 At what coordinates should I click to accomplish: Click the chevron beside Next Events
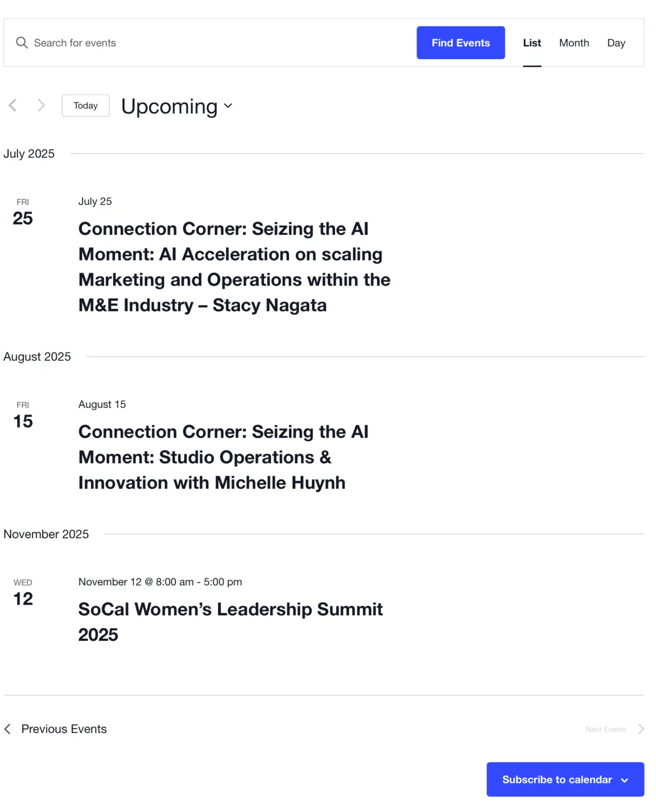[x=641, y=729]
